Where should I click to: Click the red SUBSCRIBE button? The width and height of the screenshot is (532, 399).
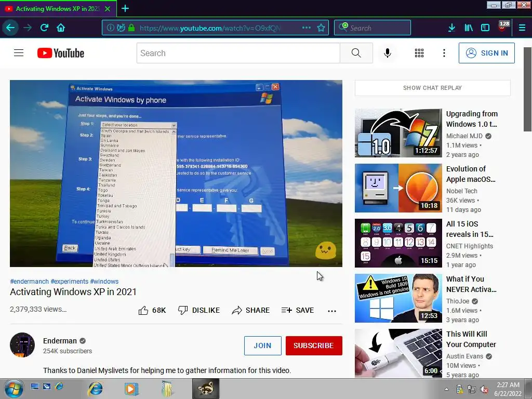(314, 345)
